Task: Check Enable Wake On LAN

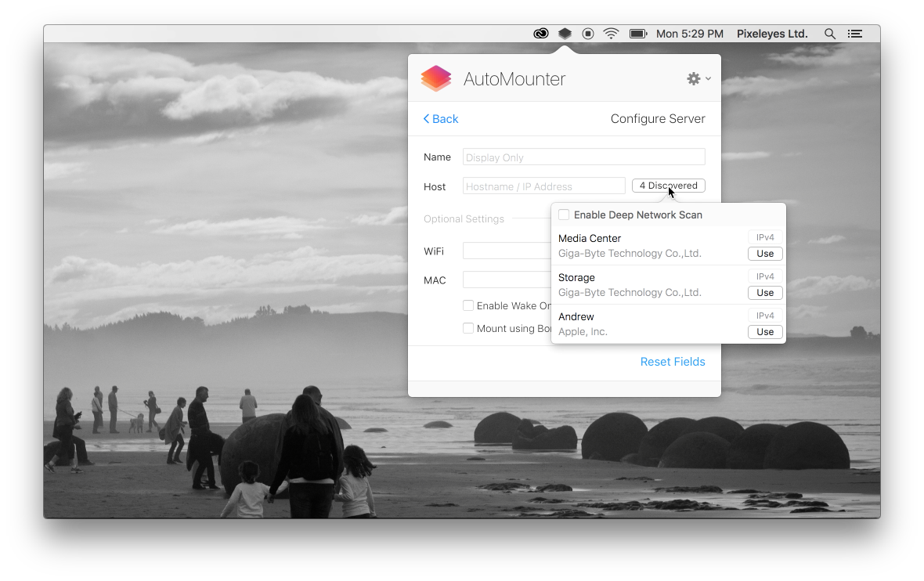Action: click(x=467, y=305)
